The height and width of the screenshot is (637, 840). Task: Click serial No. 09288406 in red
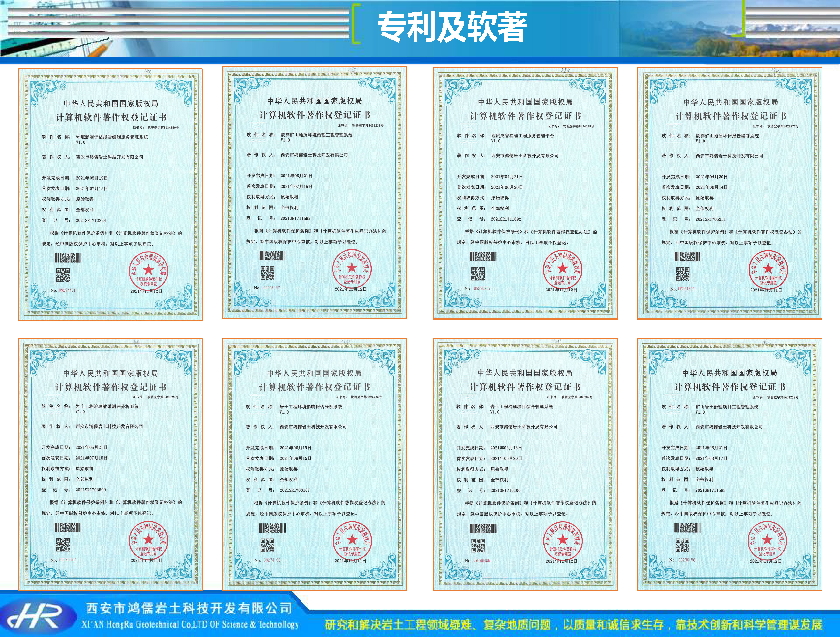(x=482, y=560)
